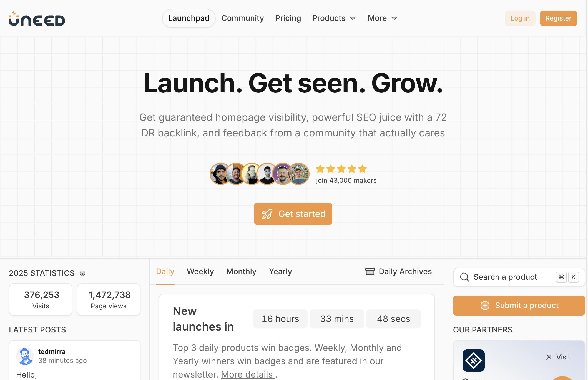
Task: Click the info icon next to 2025 Statistics
Action: (x=82, y=273)
